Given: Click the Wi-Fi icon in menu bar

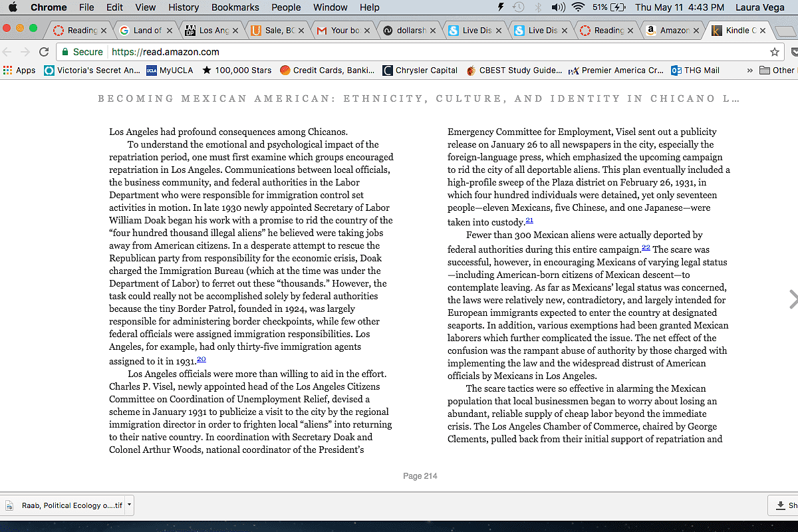Looking at the screenshot, I should click(577, 7).
